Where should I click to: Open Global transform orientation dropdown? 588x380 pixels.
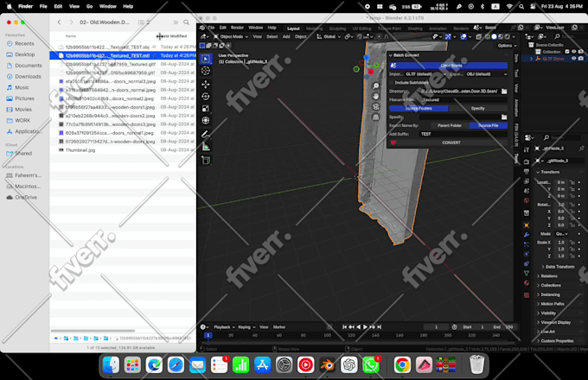pyautogui.click(x=329, y=36)
